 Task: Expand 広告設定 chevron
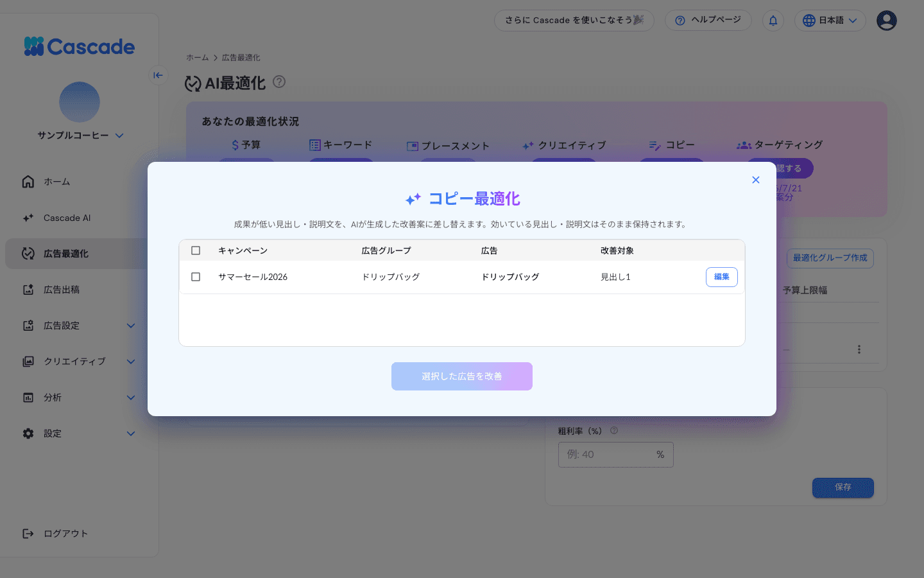(x=131, y=326)
